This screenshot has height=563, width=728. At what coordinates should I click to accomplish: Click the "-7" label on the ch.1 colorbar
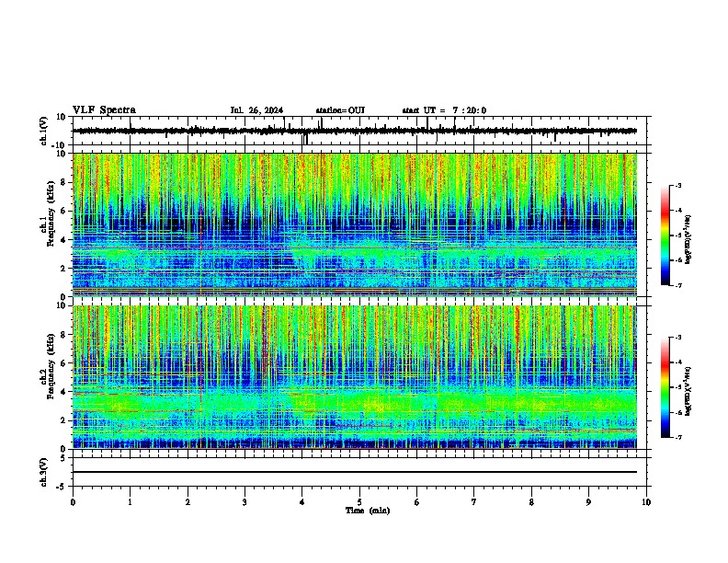pos(678,285)
